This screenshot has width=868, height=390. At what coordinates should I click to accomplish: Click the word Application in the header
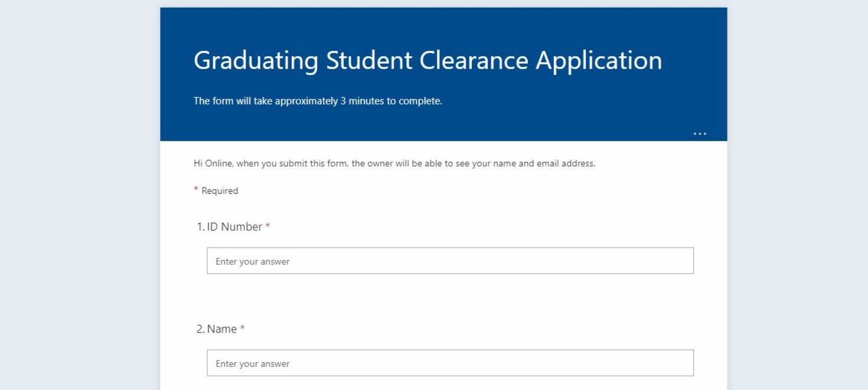pyautogui.click(x=599, y=61)
